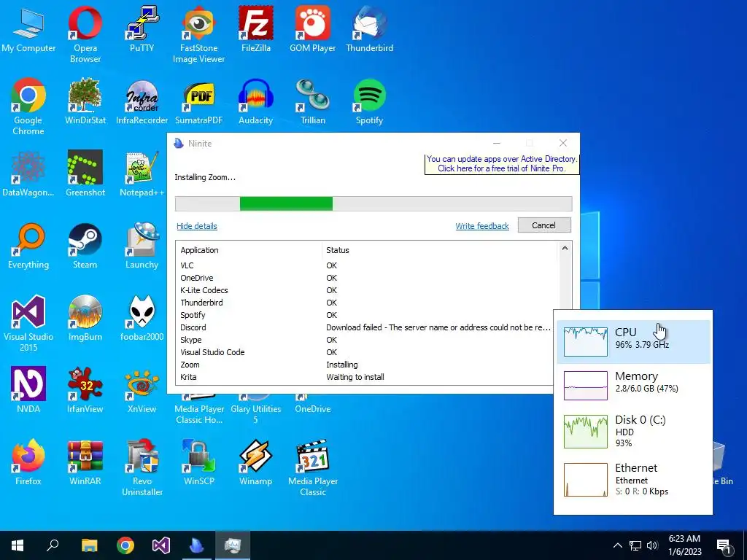Click the K-Lite Codecs row
This screenshot has height=560, width=747.
[366, 290]
